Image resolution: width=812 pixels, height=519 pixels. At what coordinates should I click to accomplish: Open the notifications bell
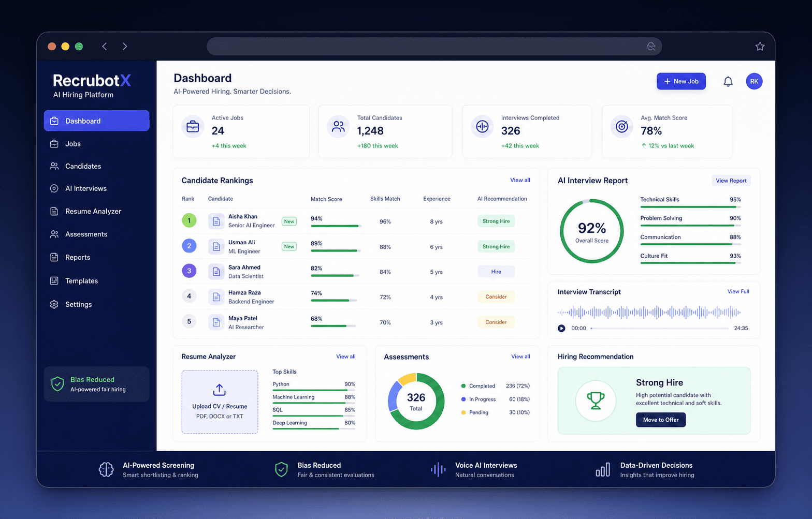[728, 81]
